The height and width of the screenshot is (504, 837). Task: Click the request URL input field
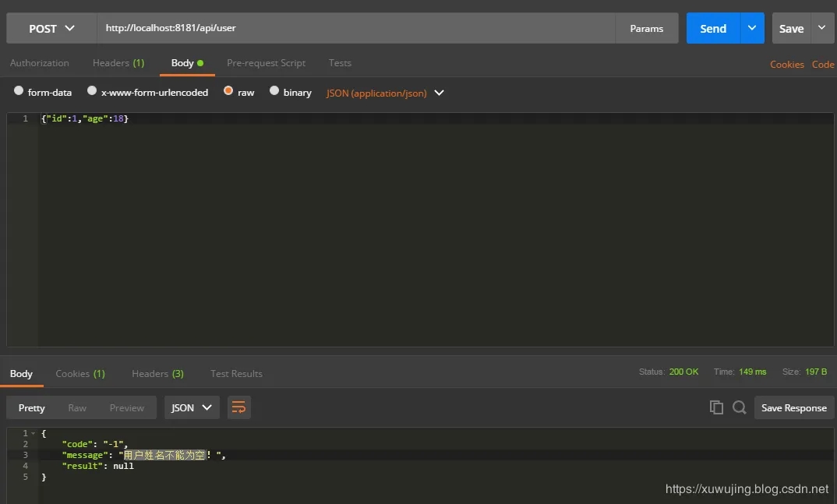pyautogui.click(x=355, y=28)
